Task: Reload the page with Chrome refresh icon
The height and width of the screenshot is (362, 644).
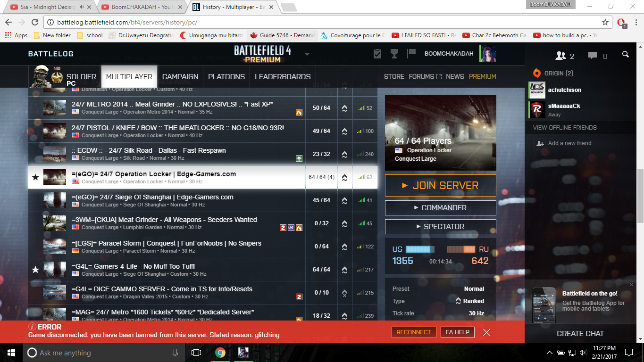Action: 35,22
